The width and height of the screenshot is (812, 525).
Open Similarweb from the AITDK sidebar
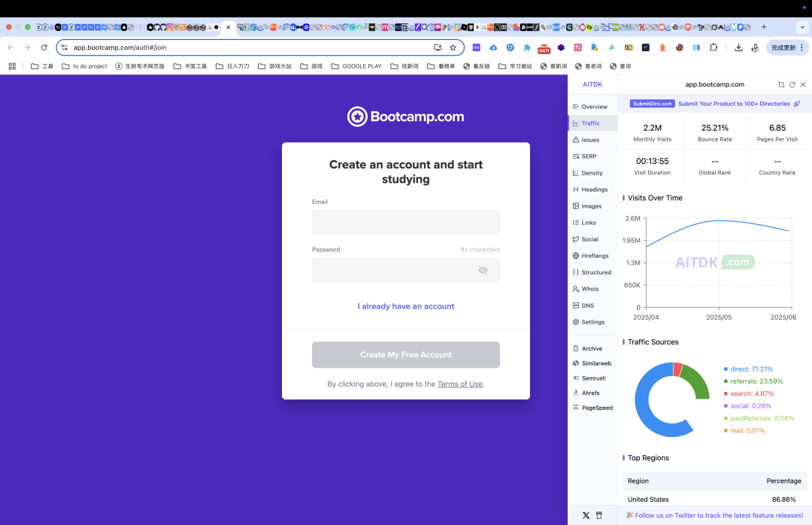click(592, 363)
